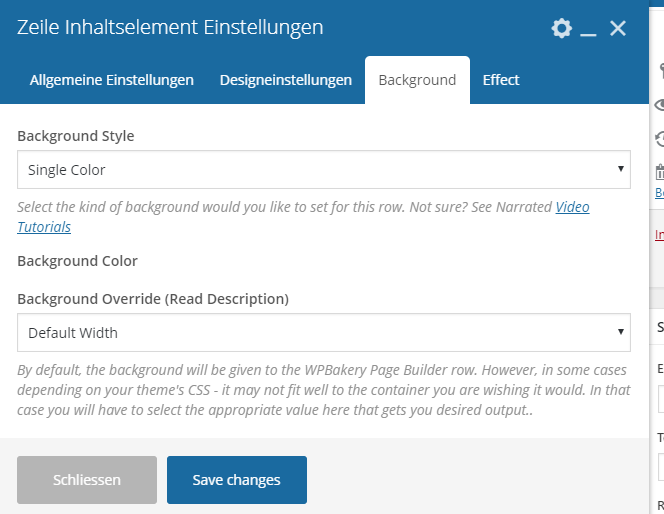Screen dimensions: 664x514
Task: Go to the Effect tab
Action: coord(501,80)
